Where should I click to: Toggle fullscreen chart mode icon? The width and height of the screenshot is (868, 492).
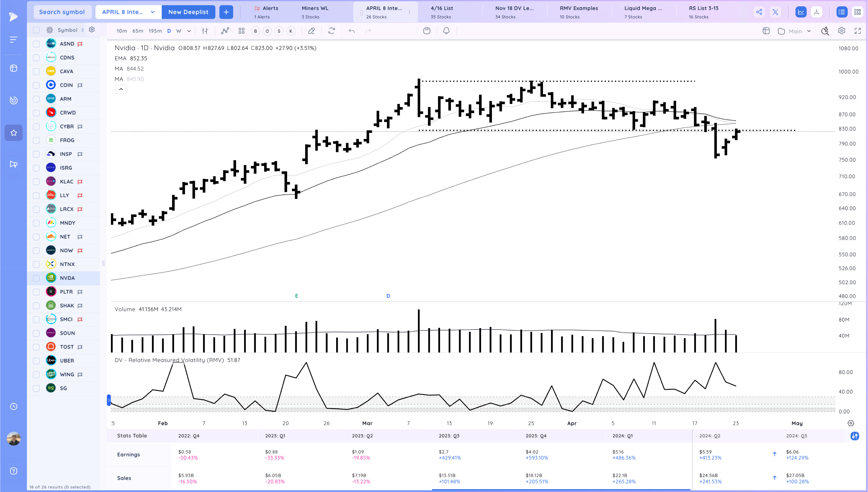pos(858,31)
